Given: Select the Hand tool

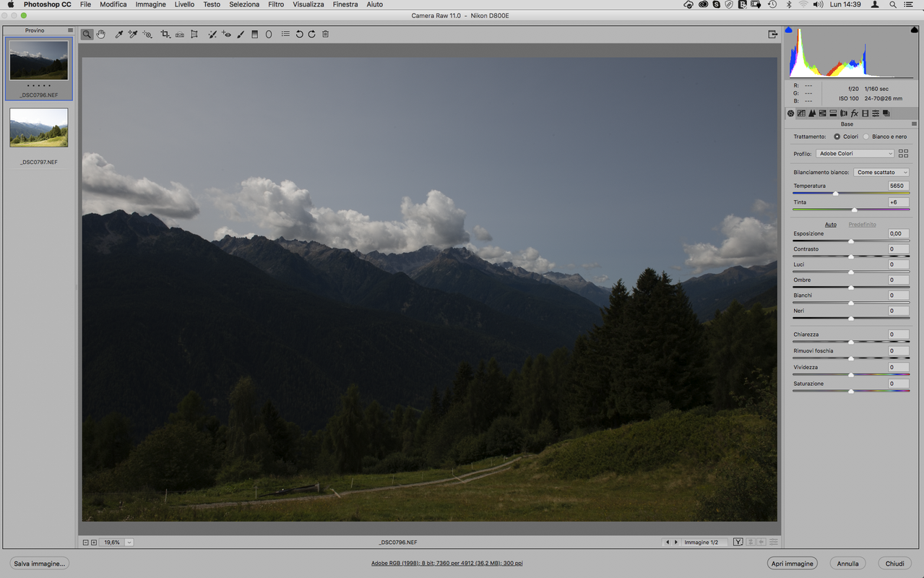Looking at the screenshot, I should (101, 34).
